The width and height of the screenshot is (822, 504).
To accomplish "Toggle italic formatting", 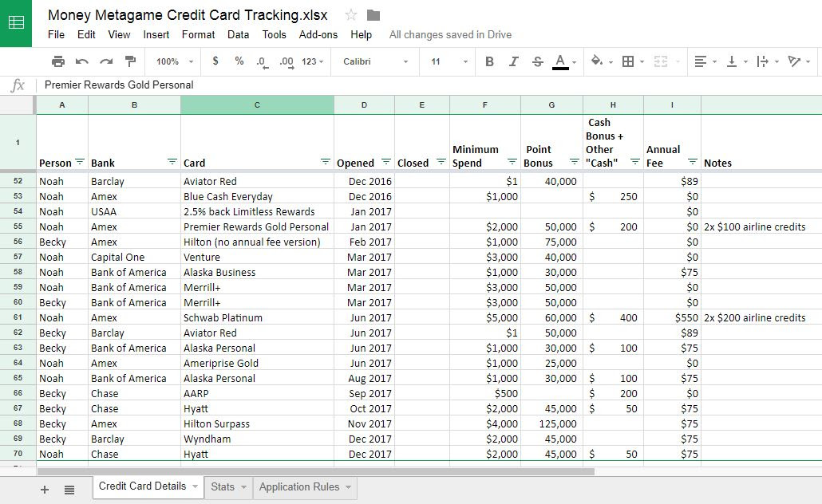I will click(514, 61).
